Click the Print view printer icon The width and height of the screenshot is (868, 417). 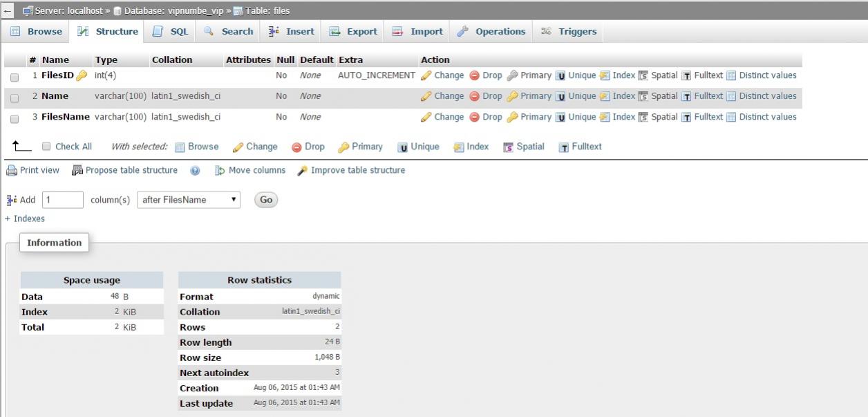click(12, 170)
